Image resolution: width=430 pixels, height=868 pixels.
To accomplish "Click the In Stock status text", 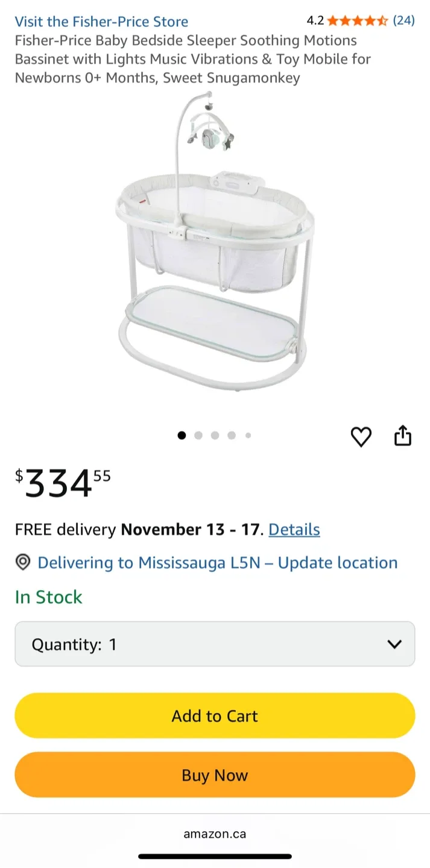I will click(48, 598).
